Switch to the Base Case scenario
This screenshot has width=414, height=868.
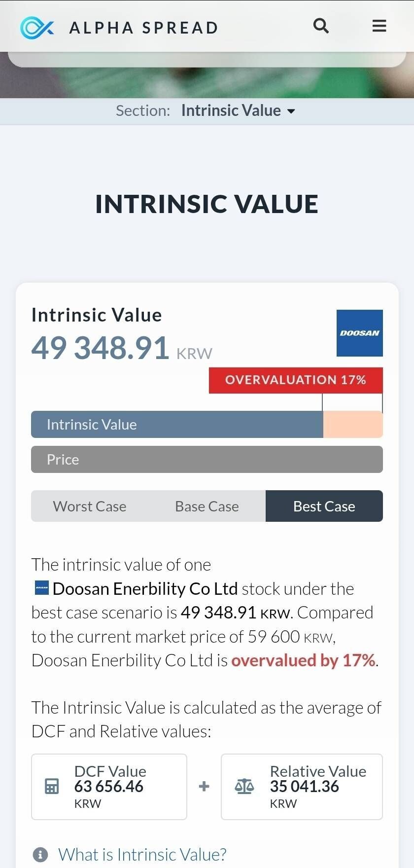(x=207, y=506)
